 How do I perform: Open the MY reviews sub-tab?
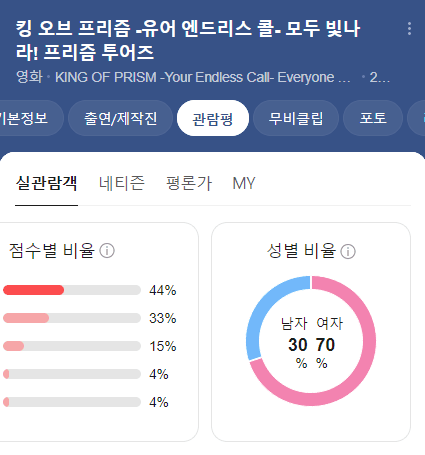244,183
